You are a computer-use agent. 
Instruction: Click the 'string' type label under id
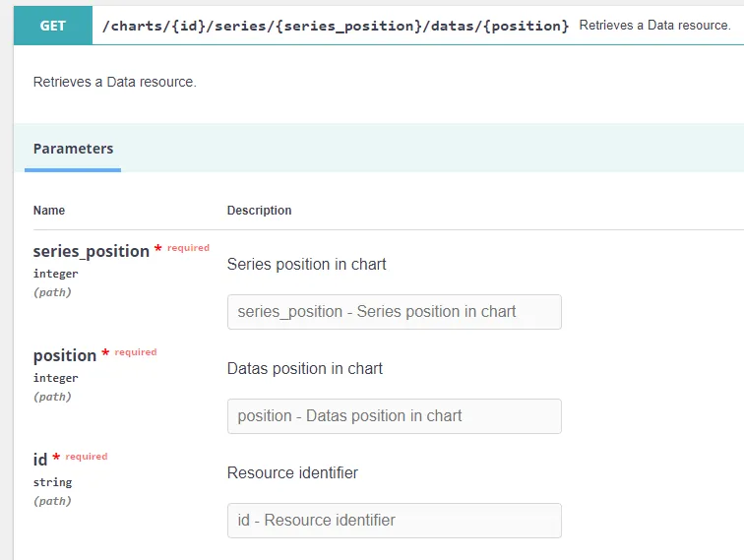(52, 482)
